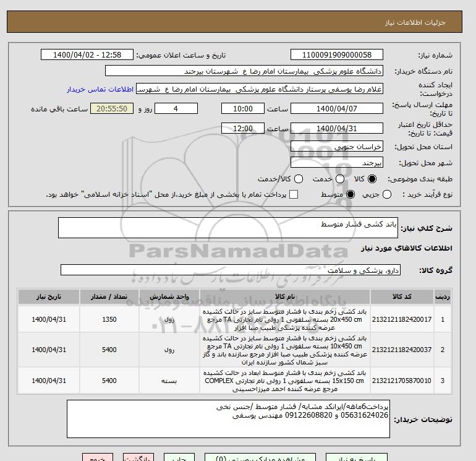
Task: Click product code 2132121705870010
Action: 402,381
